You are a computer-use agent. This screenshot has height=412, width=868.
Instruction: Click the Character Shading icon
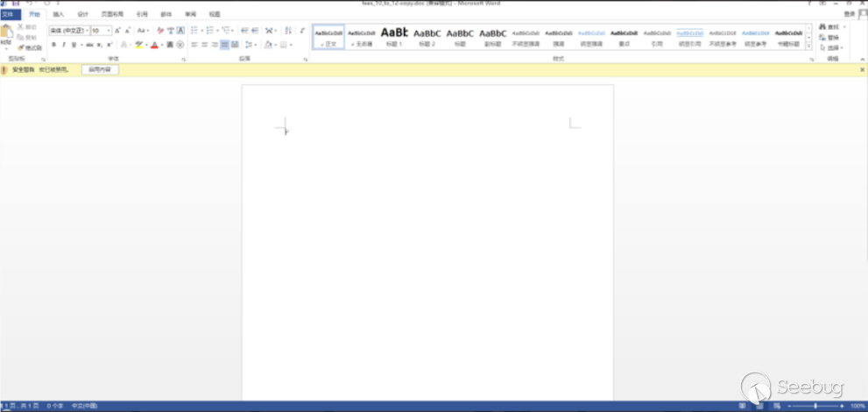170,45
